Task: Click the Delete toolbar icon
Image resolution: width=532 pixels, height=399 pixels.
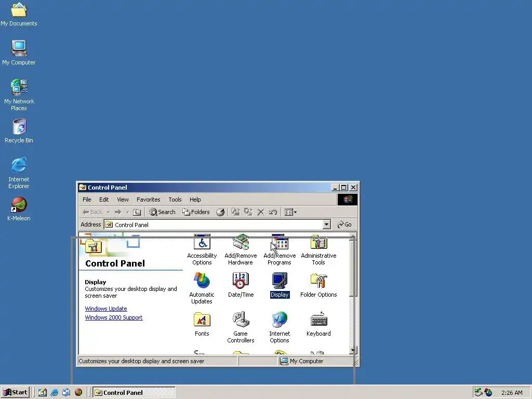Action: click(261, 212)
